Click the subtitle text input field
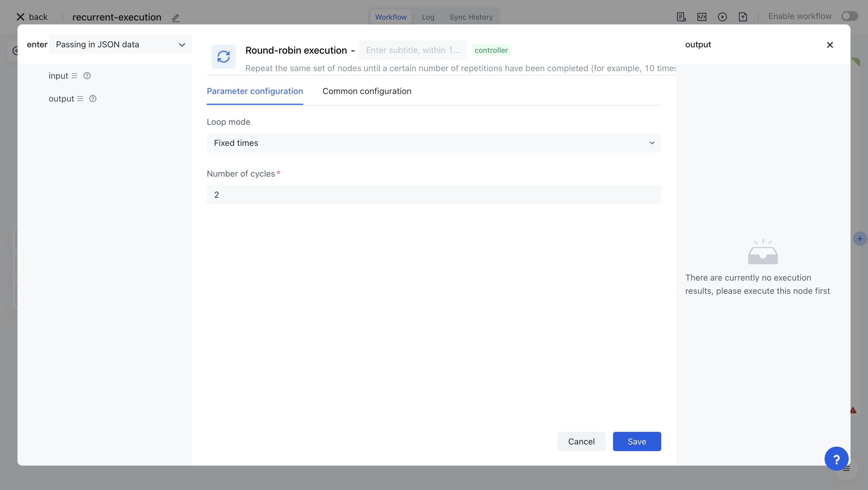868x490 pixels. pyautogui.click(x=412, y=50)
